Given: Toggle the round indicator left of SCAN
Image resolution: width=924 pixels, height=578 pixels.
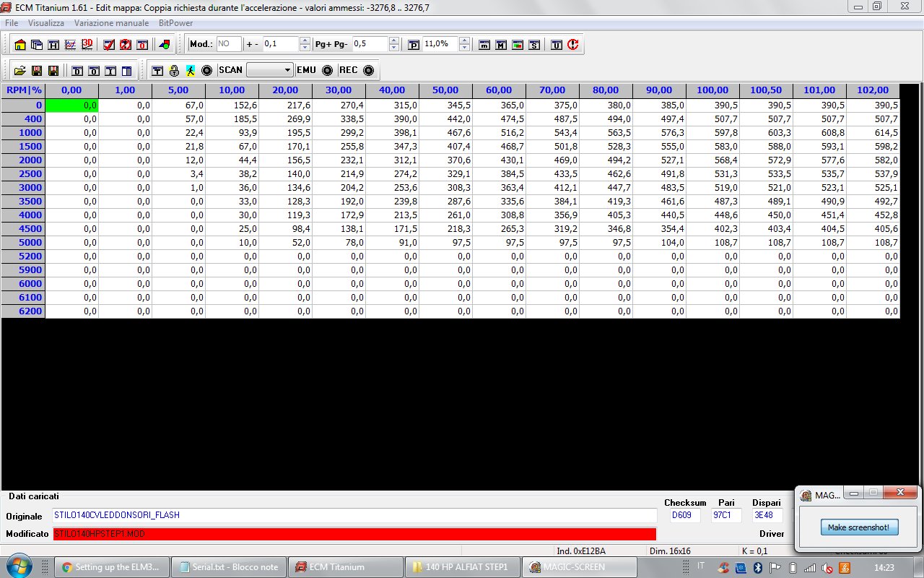Looking at the screenshot, I should [x=206, y=71].
